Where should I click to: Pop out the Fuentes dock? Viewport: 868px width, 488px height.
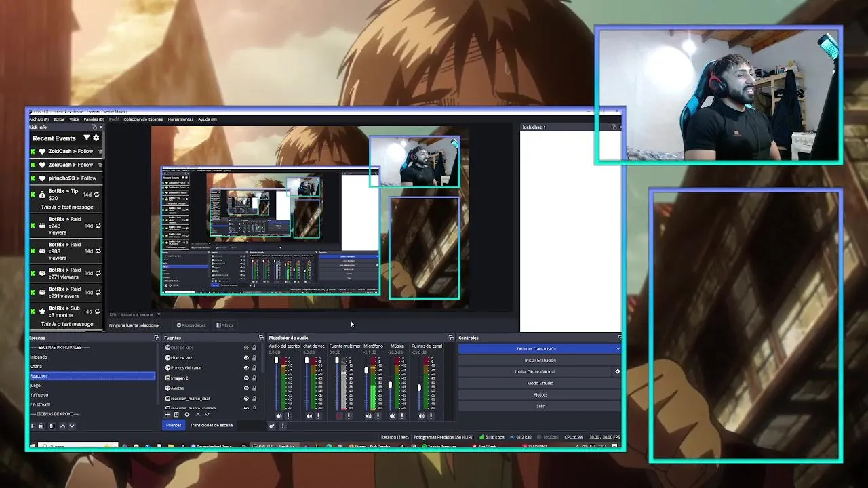point(261,338)
